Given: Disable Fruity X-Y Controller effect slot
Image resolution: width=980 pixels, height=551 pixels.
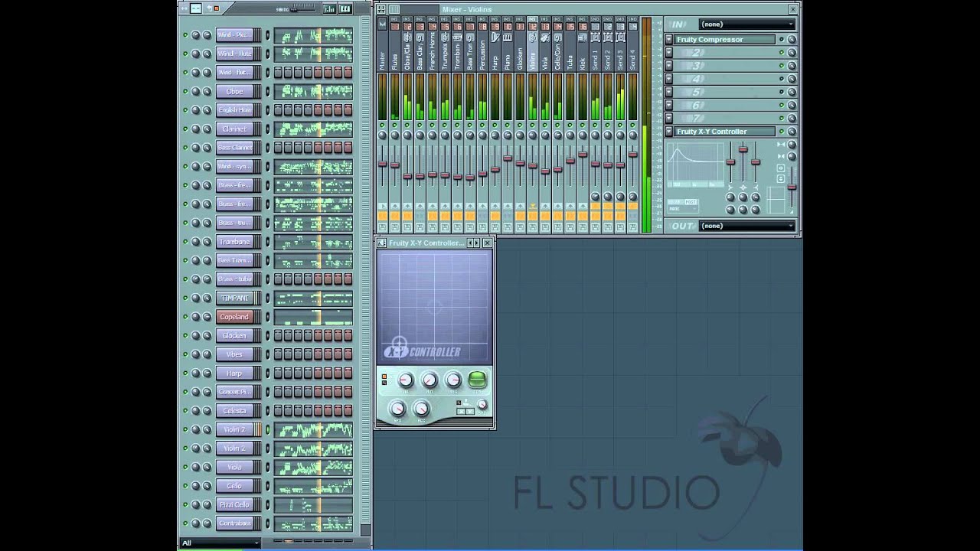Looking at the screenshot, I should [x=782, y=132].
